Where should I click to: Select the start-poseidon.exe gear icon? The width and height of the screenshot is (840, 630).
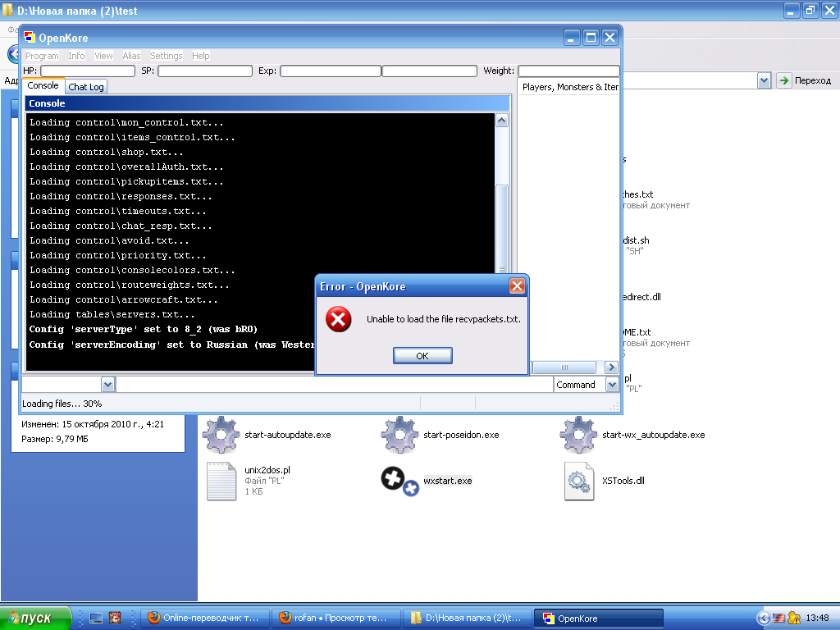(399, 435)
